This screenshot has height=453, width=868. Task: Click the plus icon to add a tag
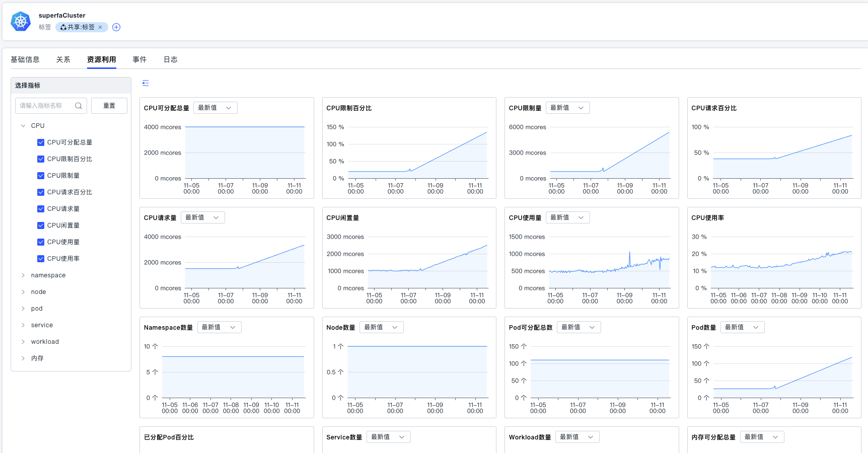tap(116, 27)
